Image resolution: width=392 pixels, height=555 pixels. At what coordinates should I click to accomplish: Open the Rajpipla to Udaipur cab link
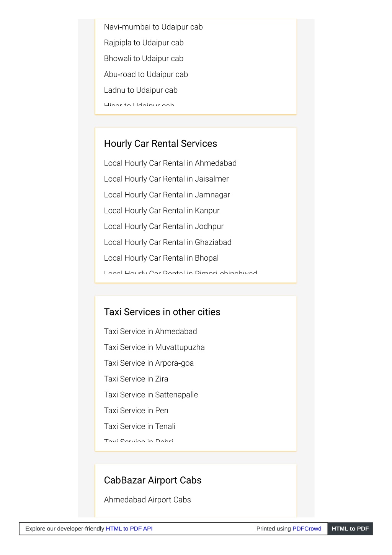point(144,43)
